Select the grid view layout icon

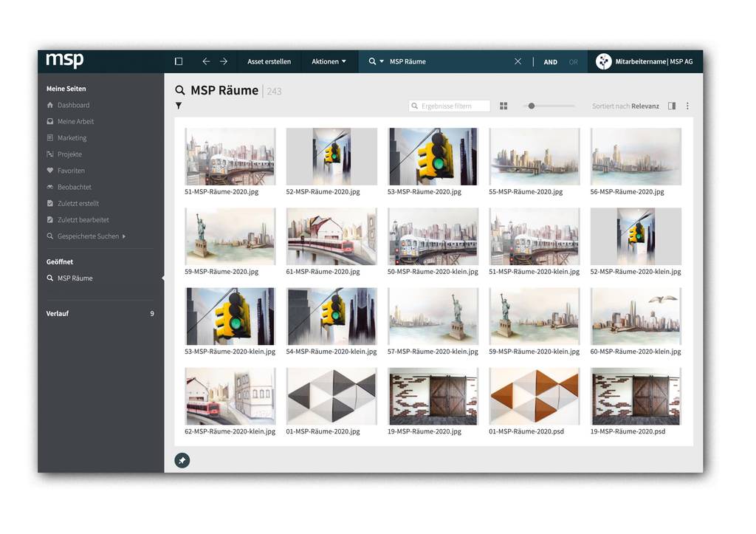504,106
